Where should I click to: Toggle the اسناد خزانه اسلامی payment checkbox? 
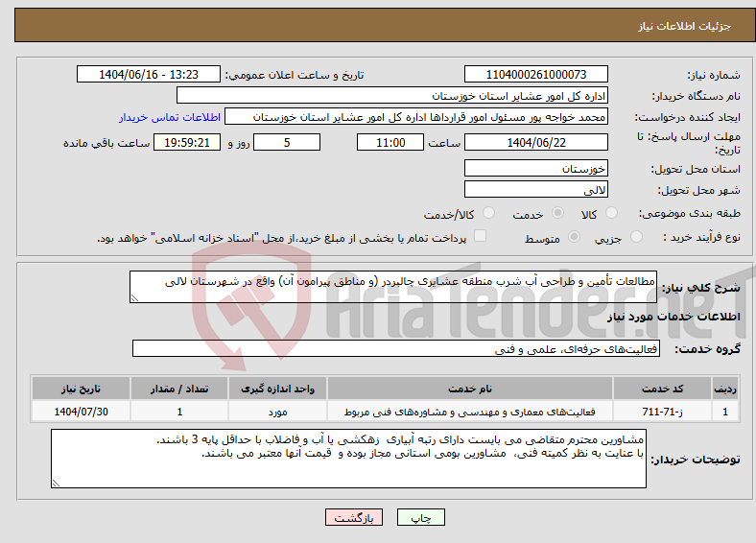481,236
